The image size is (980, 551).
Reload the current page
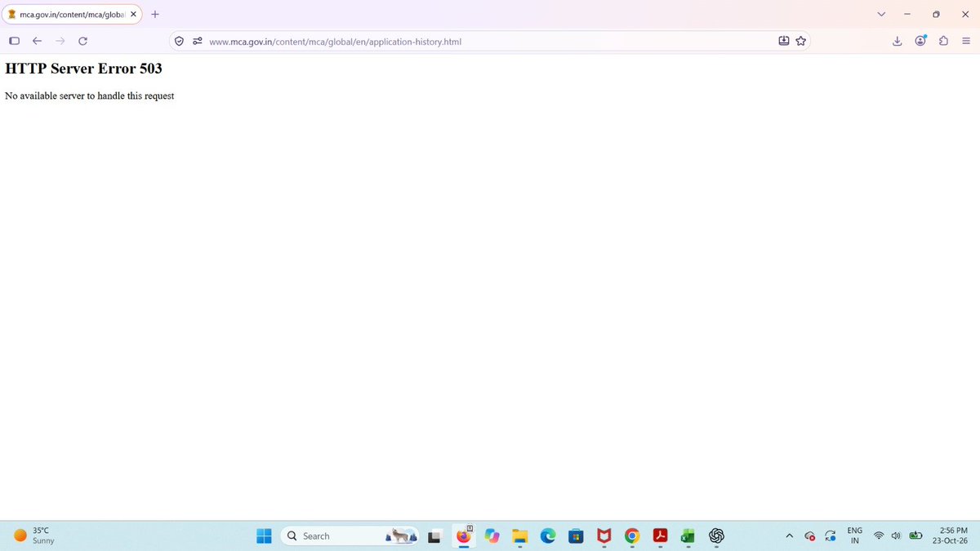click(82, 41)
